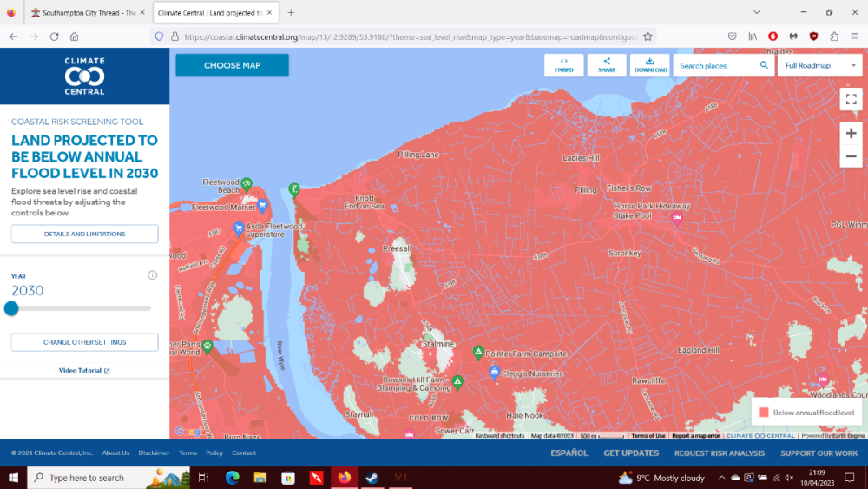
Task: Expand the Firefox tab list arrow
Action: click(757, 12)
